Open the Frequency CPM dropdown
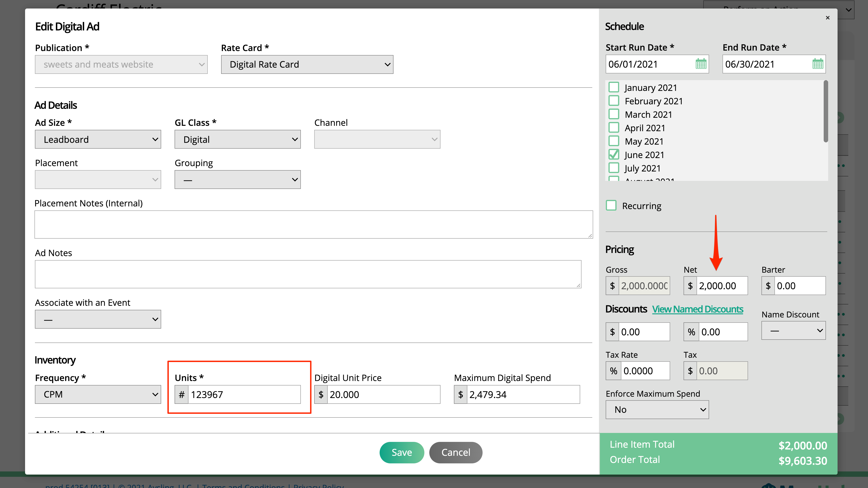The height and width of the screenshot is (488, 868). tap(98, 395)
